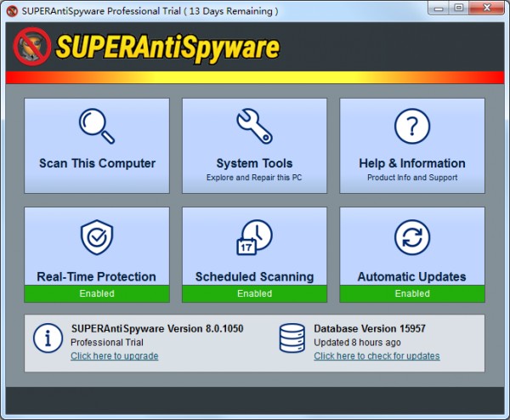Click the SUPERAntiSpyware banner wordmark
This screenshot has height=420, width=510.
167,48
